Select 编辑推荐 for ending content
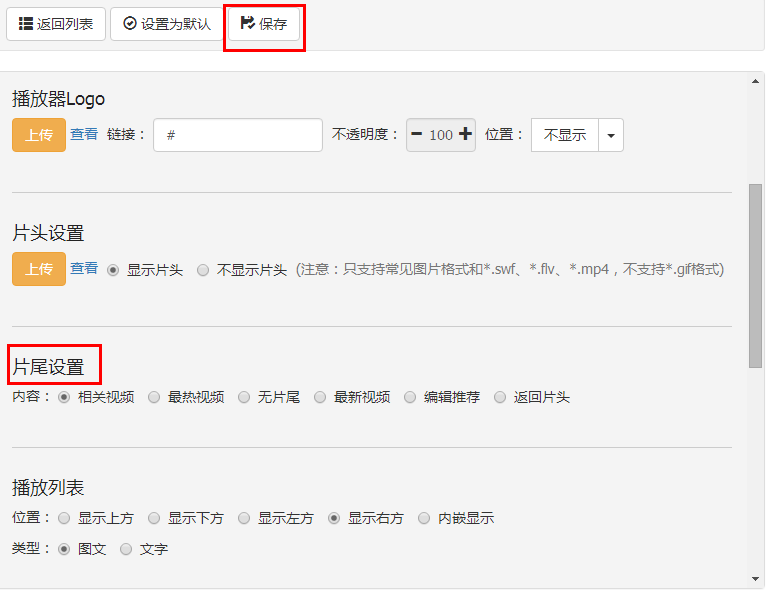 (x=410, y=397)
